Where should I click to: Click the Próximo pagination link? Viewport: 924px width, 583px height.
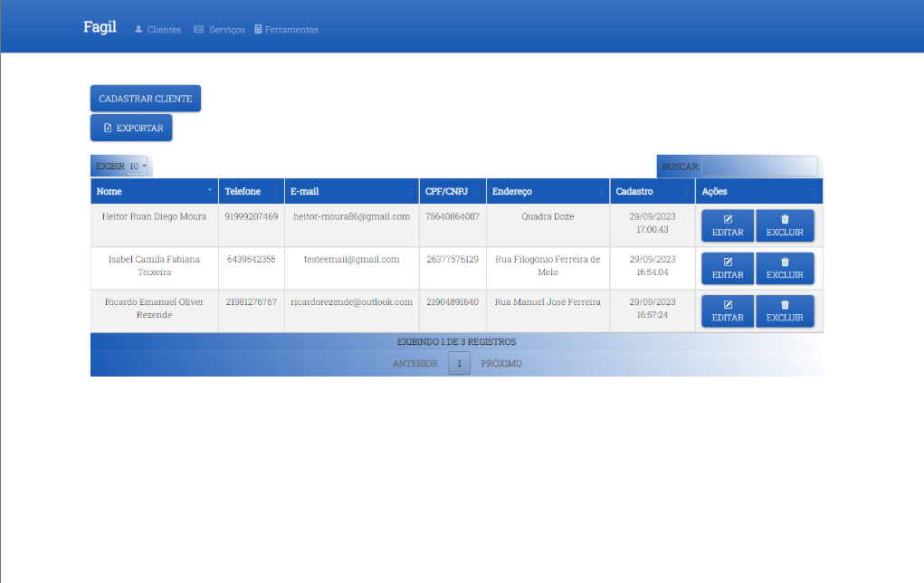pyautogui.click(x=501, y=364)
